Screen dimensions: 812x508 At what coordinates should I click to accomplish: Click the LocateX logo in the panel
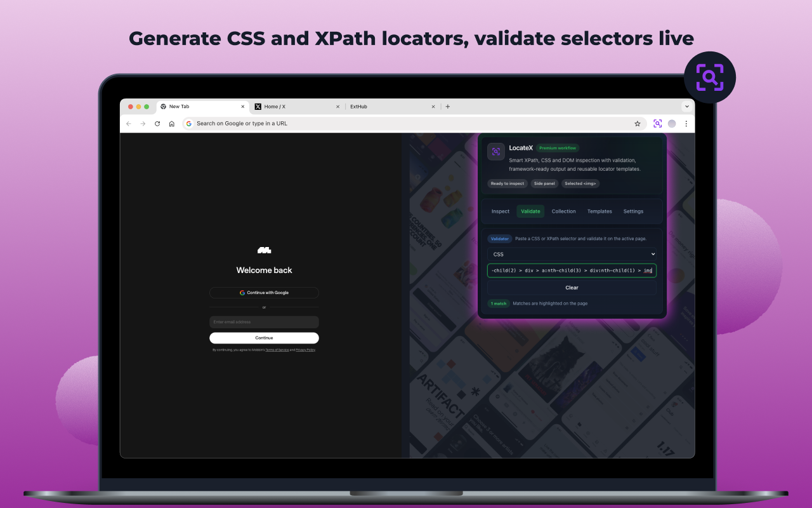[x=496, y=151]
